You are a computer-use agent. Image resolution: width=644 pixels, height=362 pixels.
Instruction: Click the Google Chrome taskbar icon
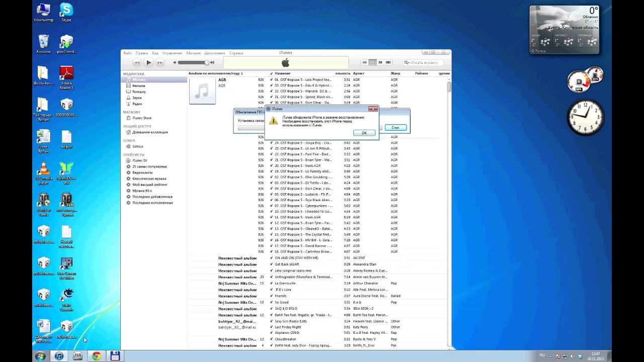tap(96, 356)
